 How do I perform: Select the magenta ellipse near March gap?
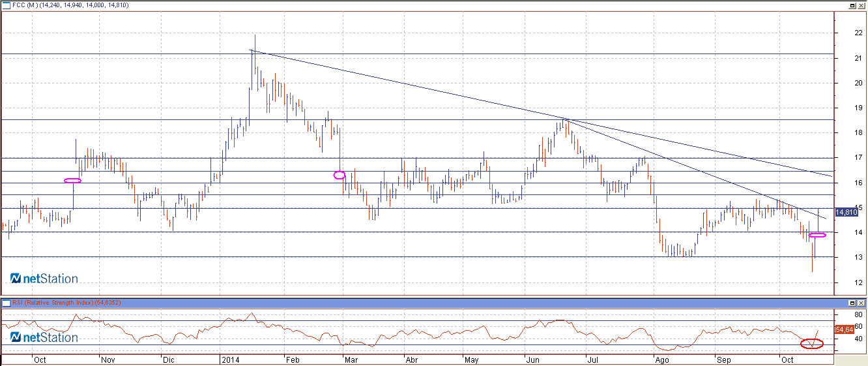click(x=339, y=175)
